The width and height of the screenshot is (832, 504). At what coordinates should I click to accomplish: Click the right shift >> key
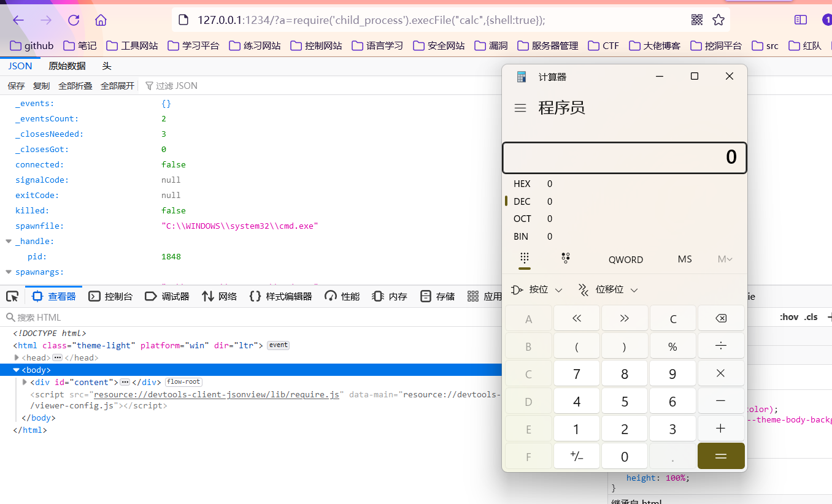(625, 319)
